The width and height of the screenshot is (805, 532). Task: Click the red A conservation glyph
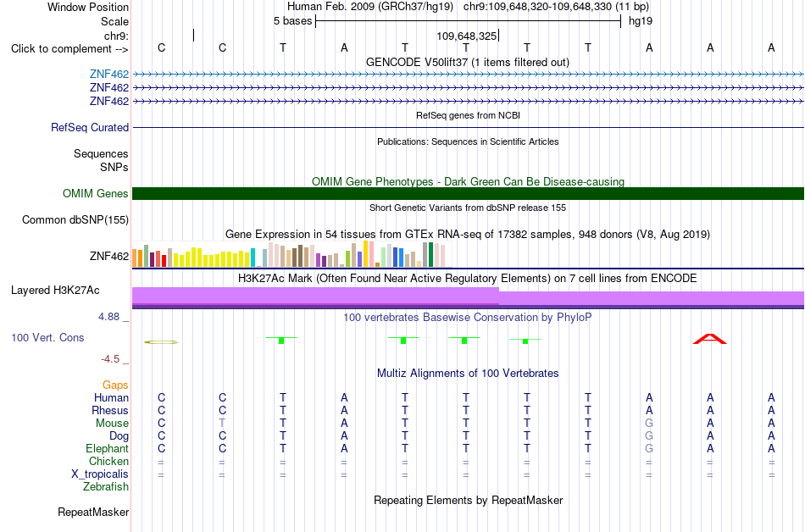[709, 339]
